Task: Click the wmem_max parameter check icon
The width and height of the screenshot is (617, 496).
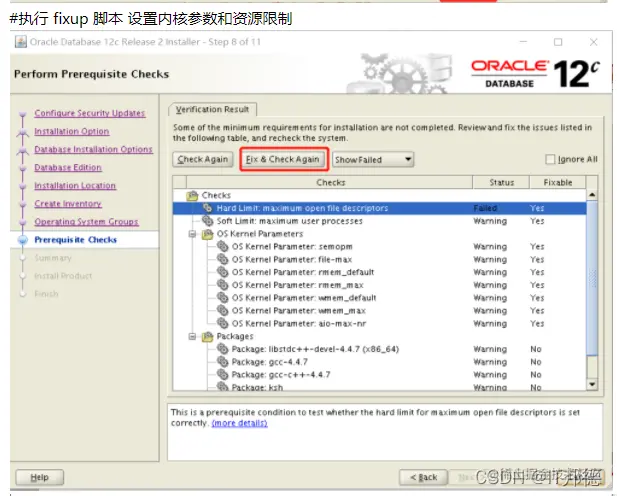Action: [x=223, y=311]
